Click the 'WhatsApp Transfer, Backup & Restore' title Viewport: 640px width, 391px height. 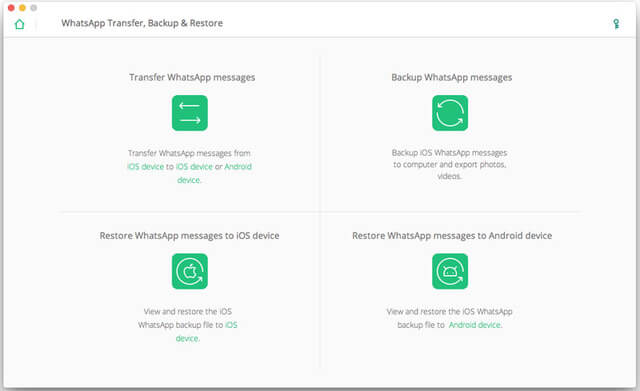point(142,23)
